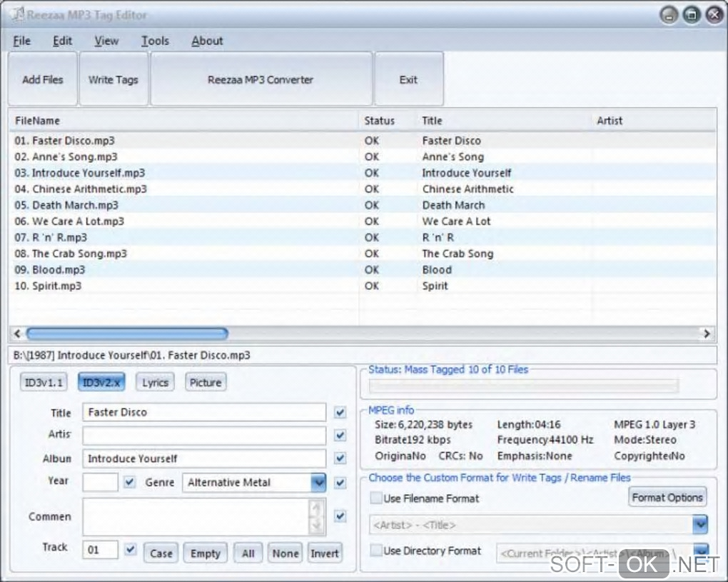Click the Album input field
728x582 pixels.
coord(204,458)
